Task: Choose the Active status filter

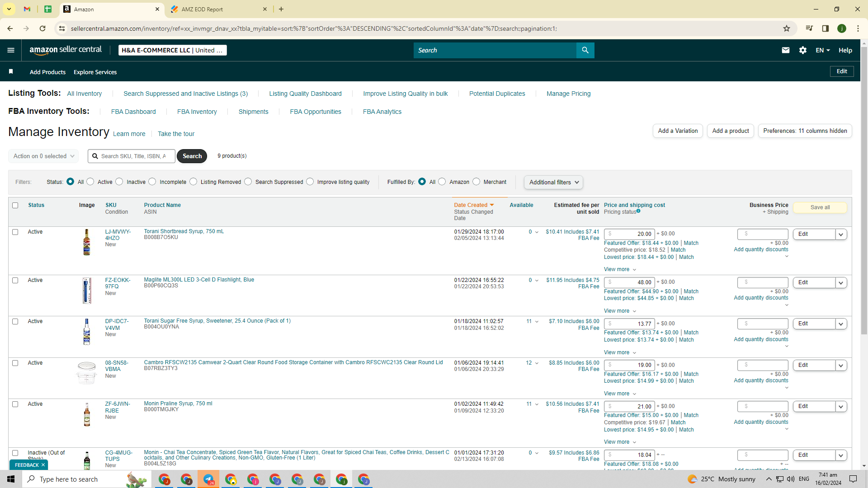Action: pyautogui.click(x=90, y=182)
